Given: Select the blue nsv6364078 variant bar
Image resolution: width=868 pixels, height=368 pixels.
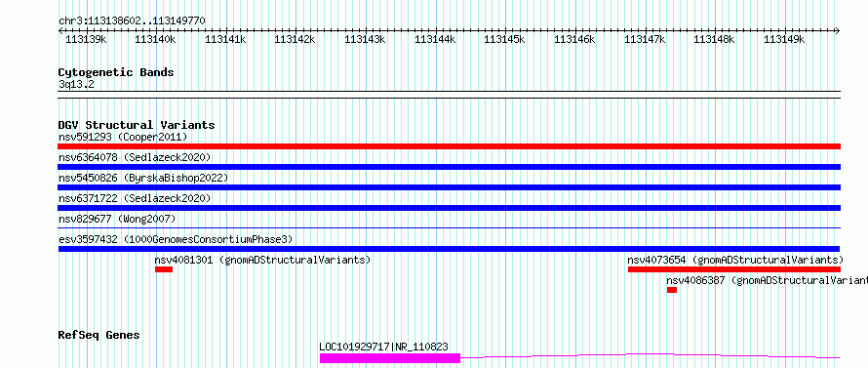Looking at the screenshot, I should pos(449,167).
